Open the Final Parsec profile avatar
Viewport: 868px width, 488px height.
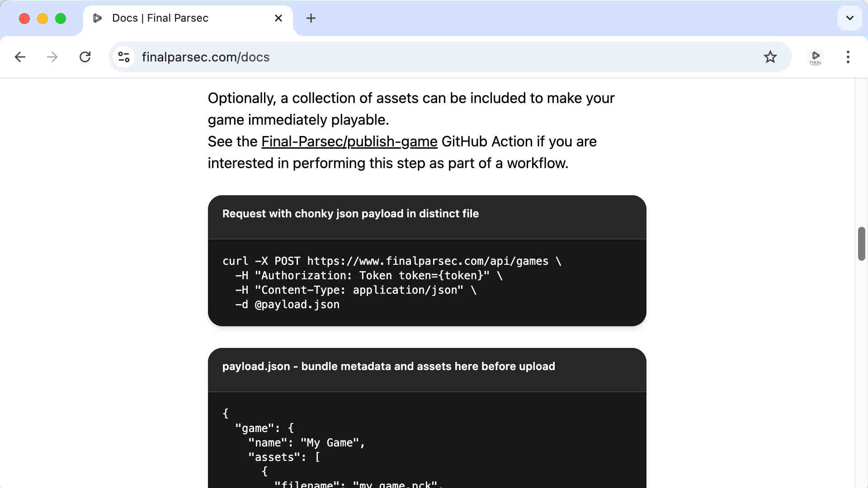[x=816, y=57]
